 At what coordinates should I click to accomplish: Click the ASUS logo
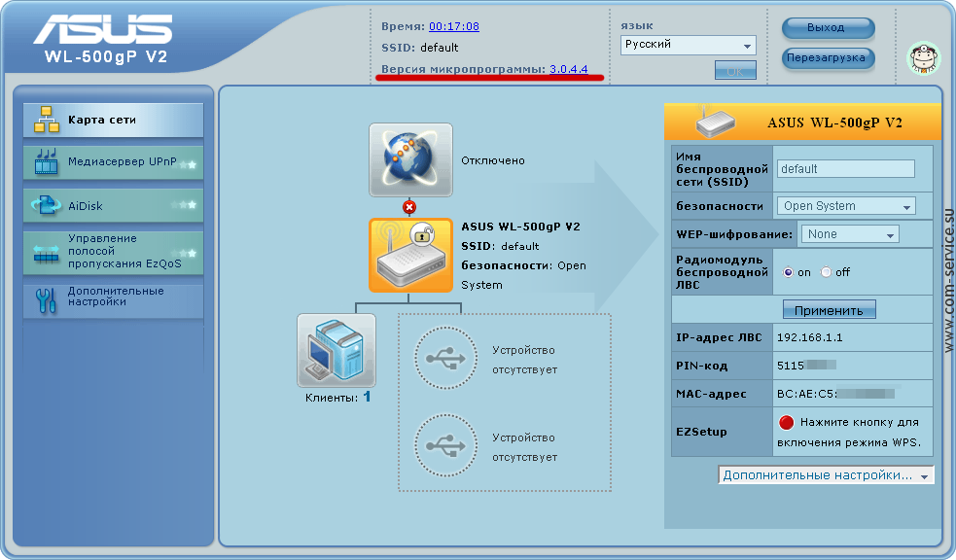[102, 28]
